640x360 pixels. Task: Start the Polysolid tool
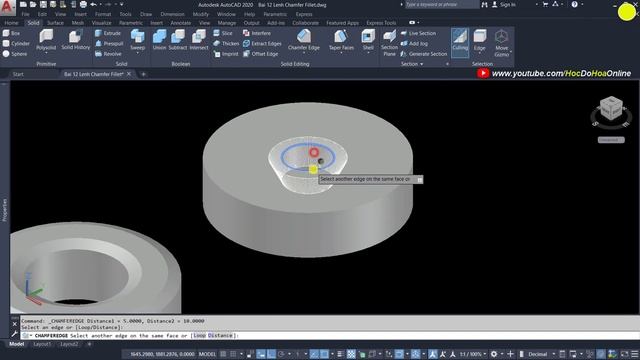(46, 40)
